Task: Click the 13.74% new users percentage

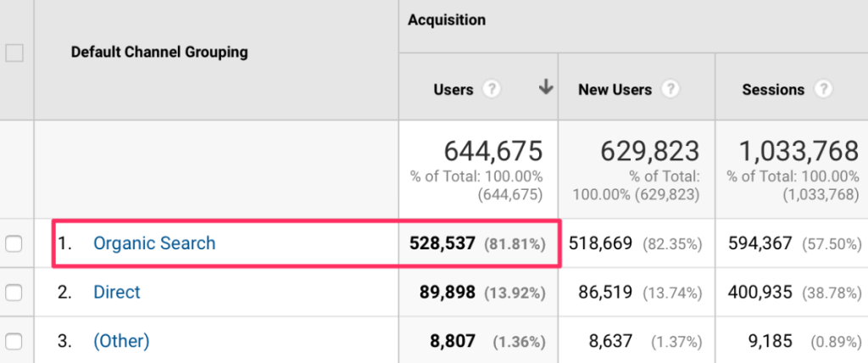Action: (x=672, y=293)
